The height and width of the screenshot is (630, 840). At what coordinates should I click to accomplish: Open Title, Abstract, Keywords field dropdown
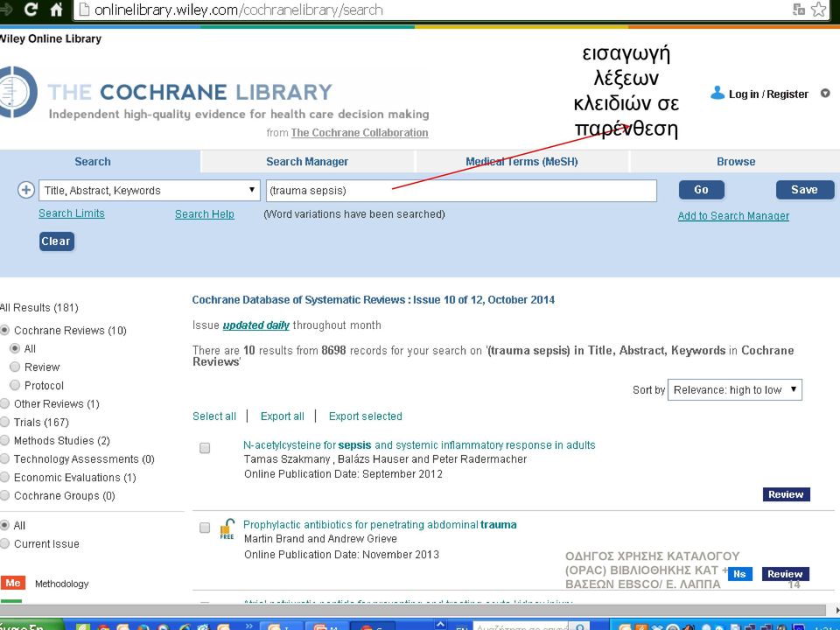[150, 190]
